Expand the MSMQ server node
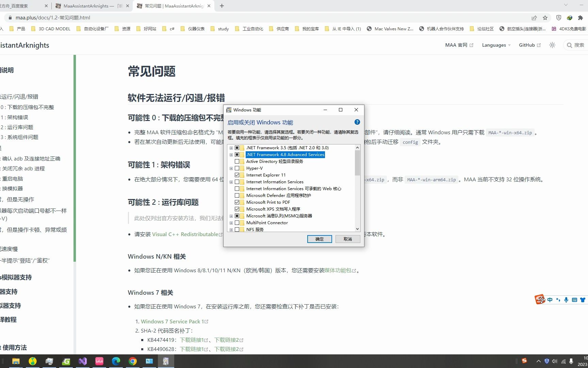This screenshot has width=588, height=368. [x=231, y=216]
